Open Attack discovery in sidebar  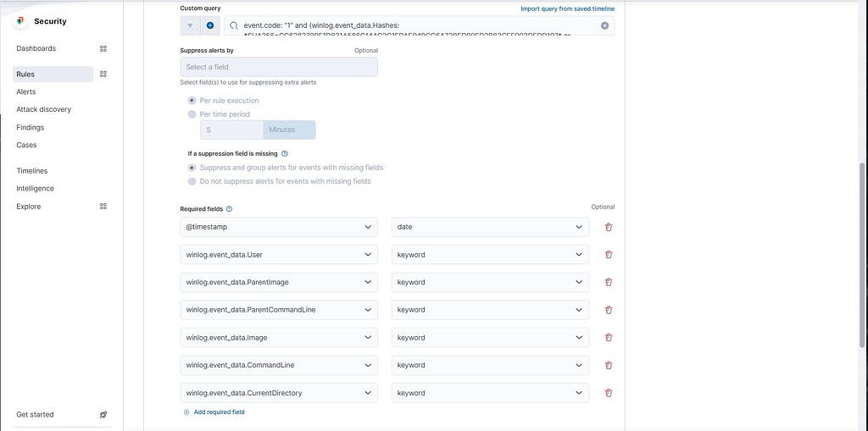44,109
